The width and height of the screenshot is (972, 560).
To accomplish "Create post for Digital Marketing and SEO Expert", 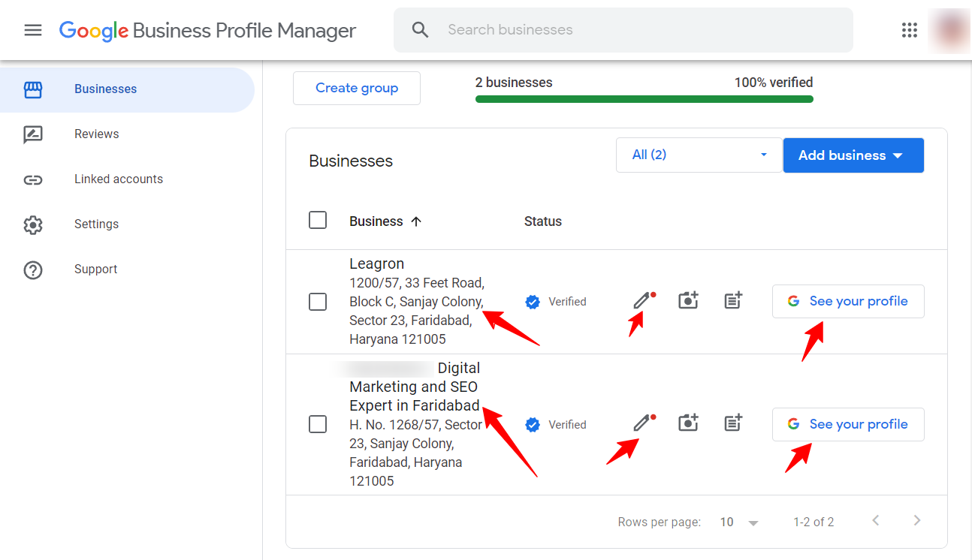I will [x=734, y=423].
